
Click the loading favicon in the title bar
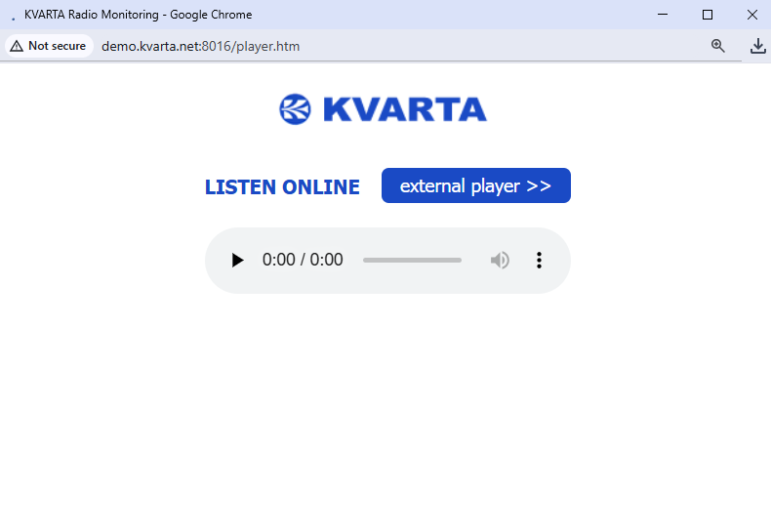pyautogui.click(x=14, y=17)
